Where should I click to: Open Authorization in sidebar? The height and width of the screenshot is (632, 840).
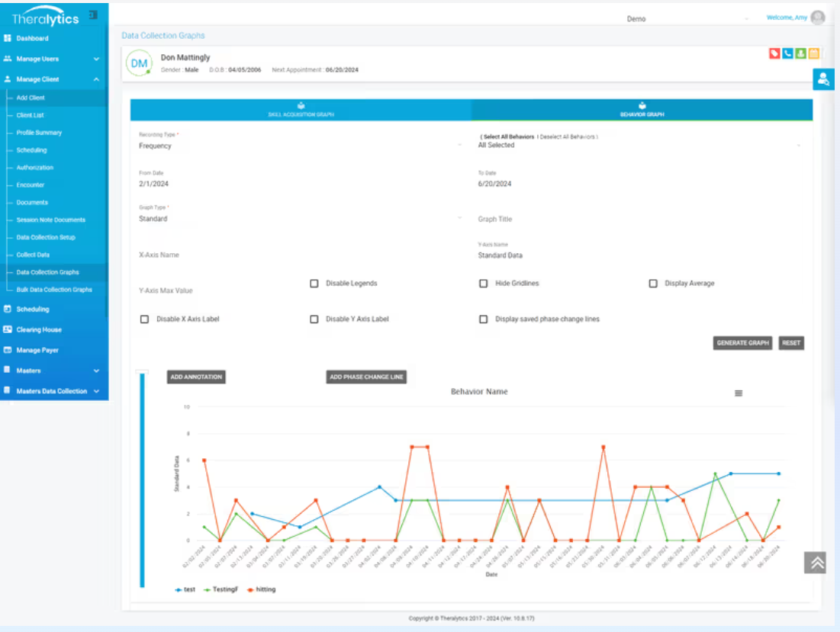pyautogui.click(x=35, y=168)
